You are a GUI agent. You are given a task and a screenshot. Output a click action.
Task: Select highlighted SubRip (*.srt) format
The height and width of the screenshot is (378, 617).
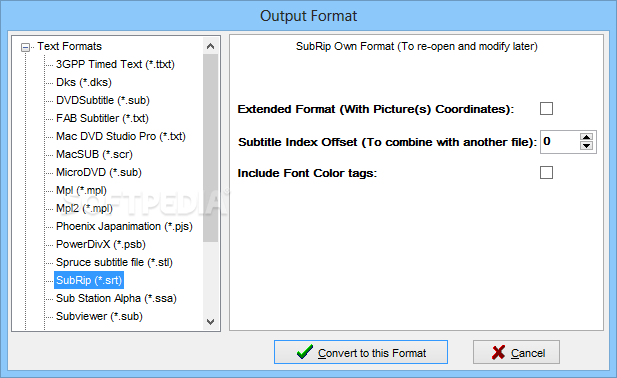pos(89,280)
